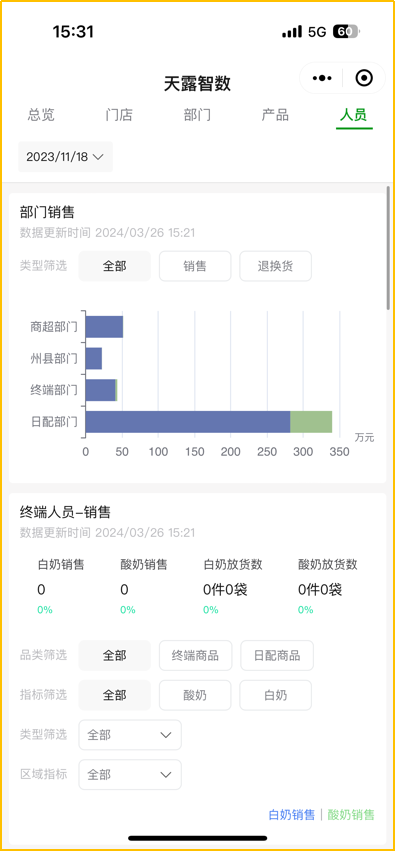
Task: Click the 酸奶销售 link at bottom
Action: (x=351, y=815)
